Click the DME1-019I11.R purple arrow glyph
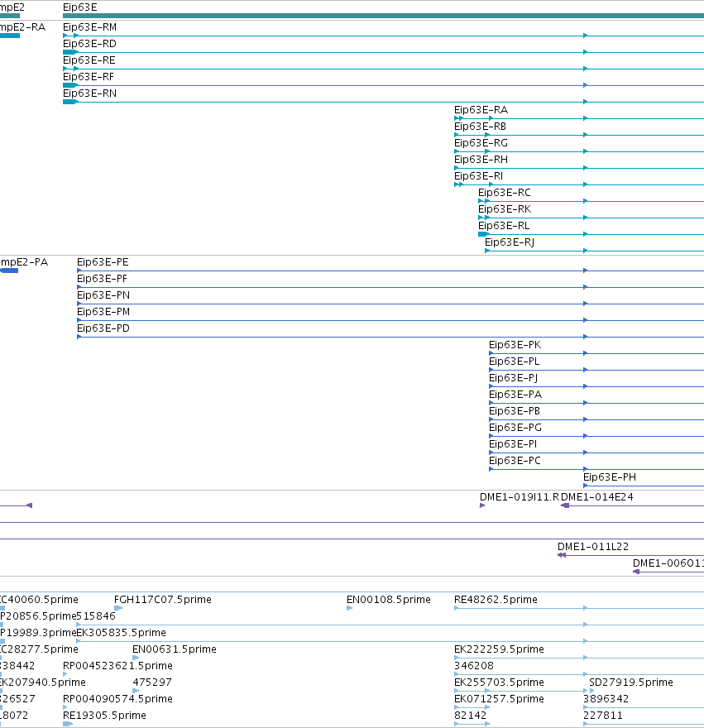The image size is (704, 728). point(482,505)
